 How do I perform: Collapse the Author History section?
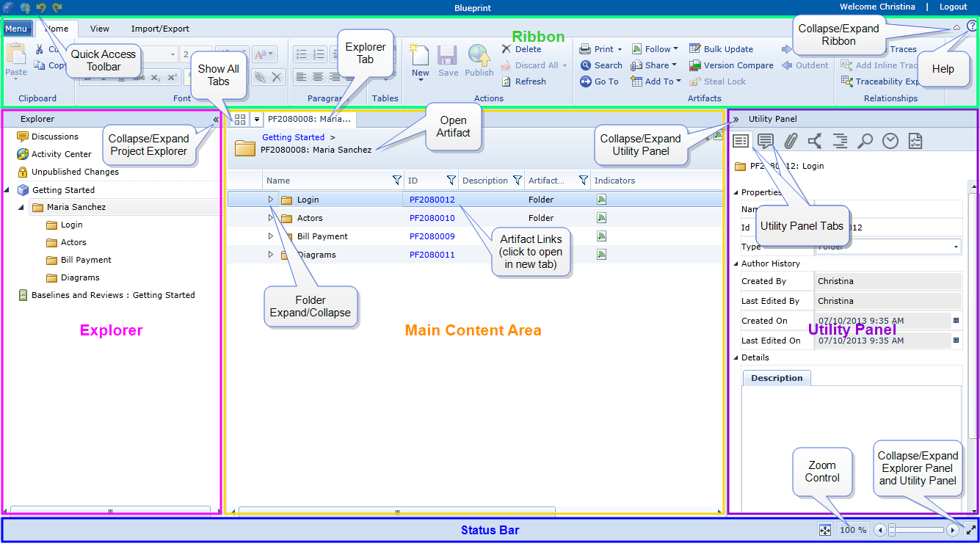(x=736, y=263)
